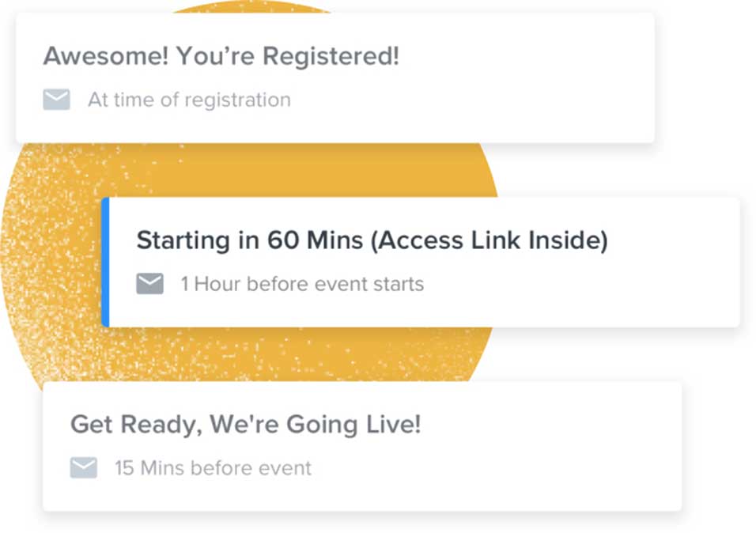Open the Awesome! You're Registered! email title
The image size is (756, 533).
coord(221,55)
